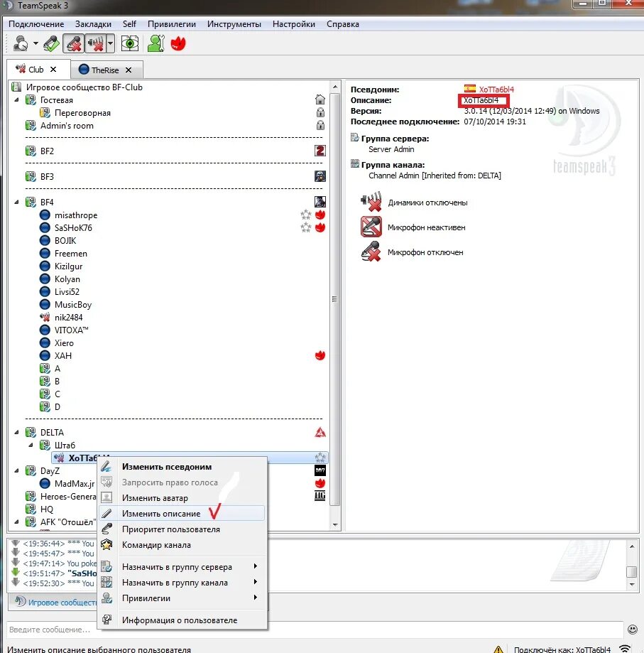Collapse the DELTA channel
The image size is (644, 653).
click(x=16, y=432)
